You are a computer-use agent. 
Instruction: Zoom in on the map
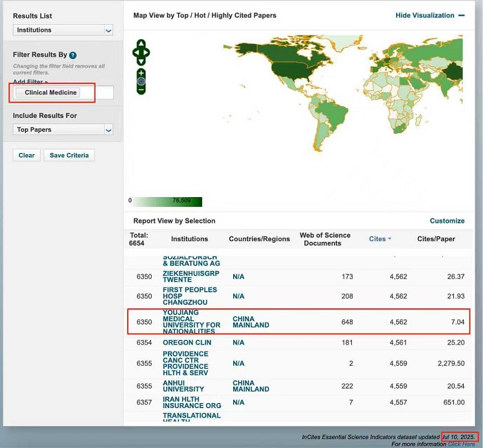pos(141,73)
